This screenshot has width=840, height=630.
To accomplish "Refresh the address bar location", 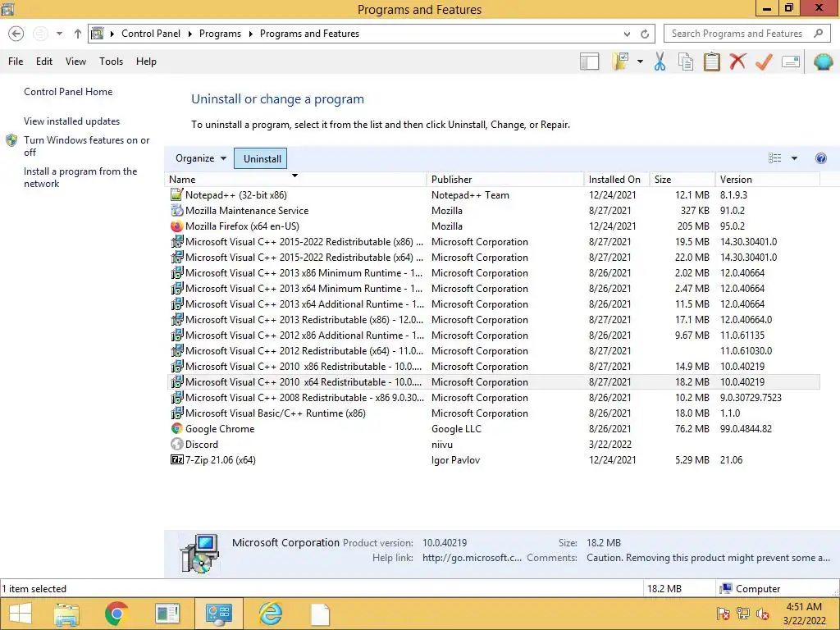I will tap(645, 34).
